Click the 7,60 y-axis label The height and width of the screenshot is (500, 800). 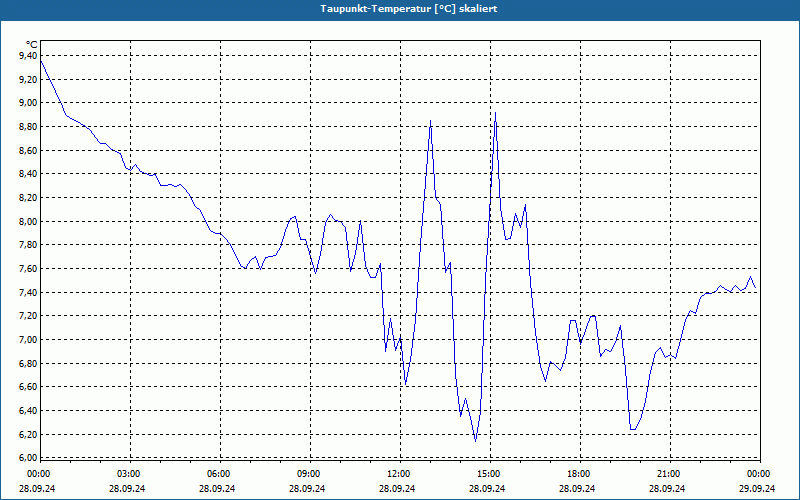click(29, 268)
